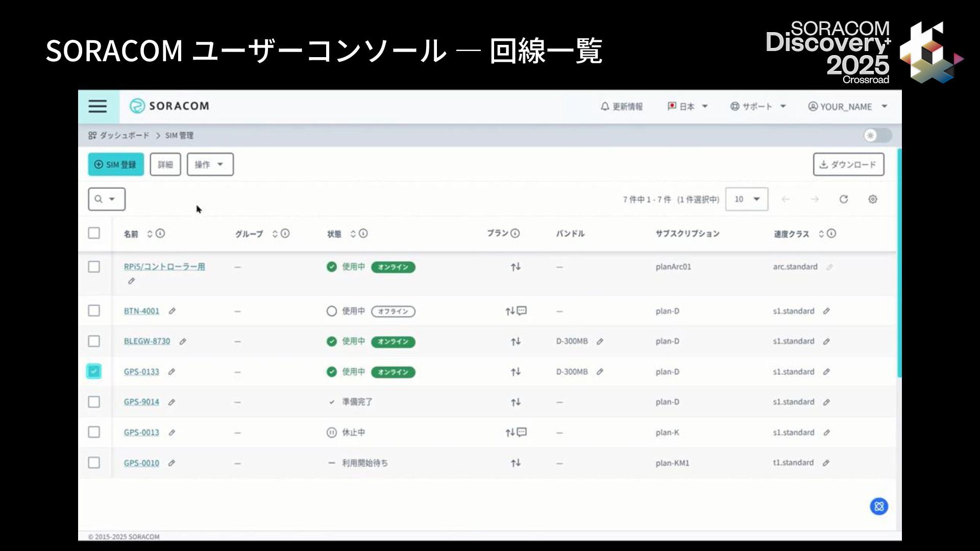Edit speed class for BTN-4001
Viewport: 980px width, 551px height.
[x=826, y=311]
